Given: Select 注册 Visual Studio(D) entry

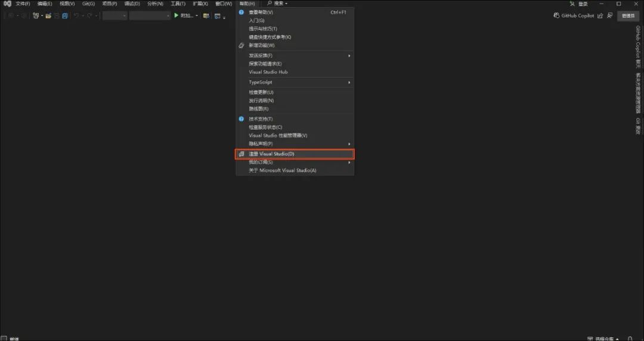Looking at the screenshot, I should pyautogui.click(x=295, y=154).
